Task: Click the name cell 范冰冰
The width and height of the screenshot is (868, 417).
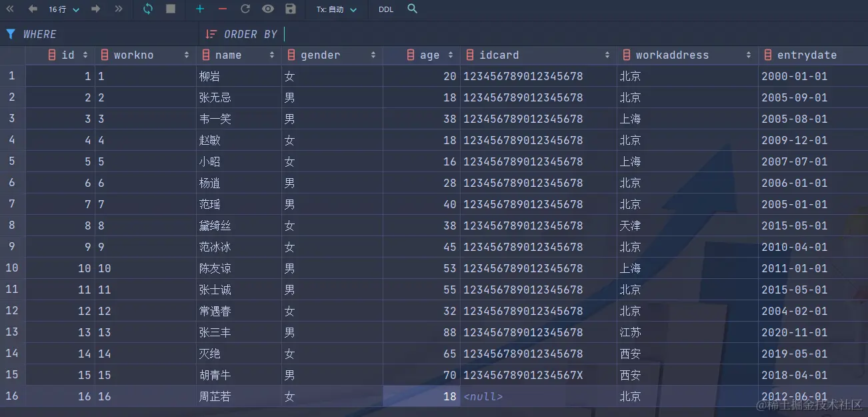Action: (x=239, y=247)
